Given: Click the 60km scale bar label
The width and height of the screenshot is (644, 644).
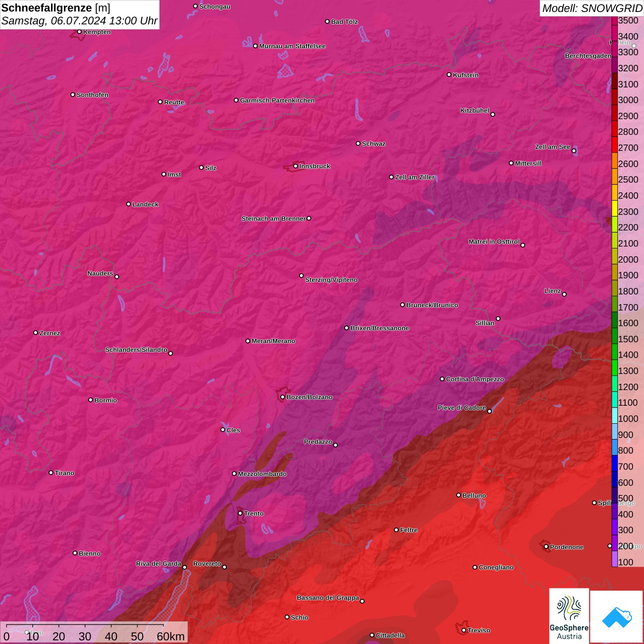Looking at the screenshot, I should point(171,636).
